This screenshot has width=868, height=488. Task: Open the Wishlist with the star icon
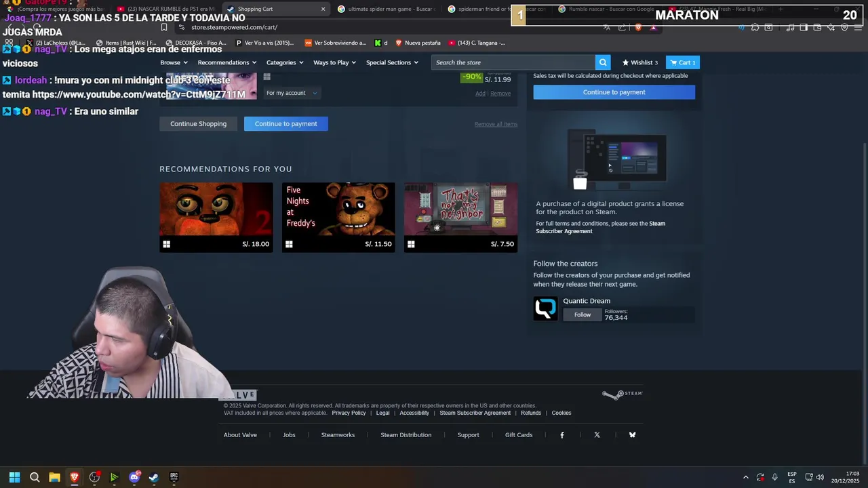640,62
